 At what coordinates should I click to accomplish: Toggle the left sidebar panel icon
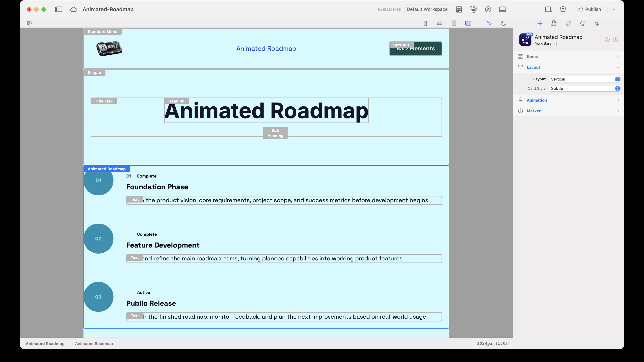(59, 9)
